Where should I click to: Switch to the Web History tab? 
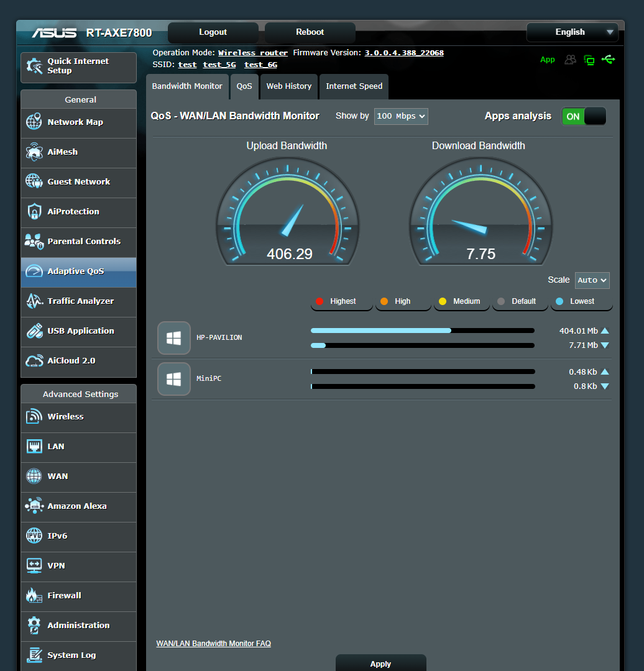click(289, 86)
